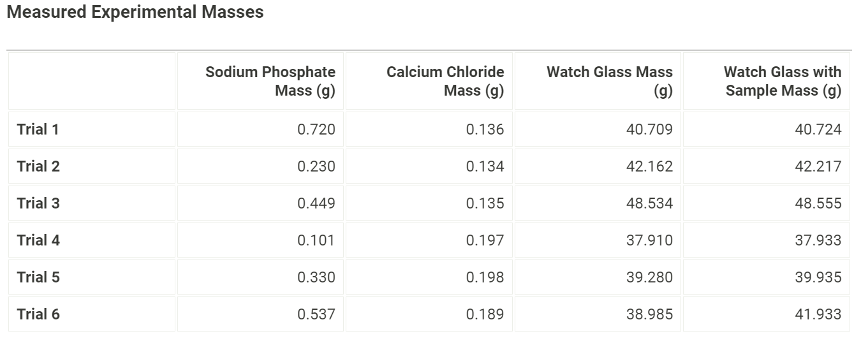
Task: Click the Measured Experimental Masses heading
Action: pos(135,13)
